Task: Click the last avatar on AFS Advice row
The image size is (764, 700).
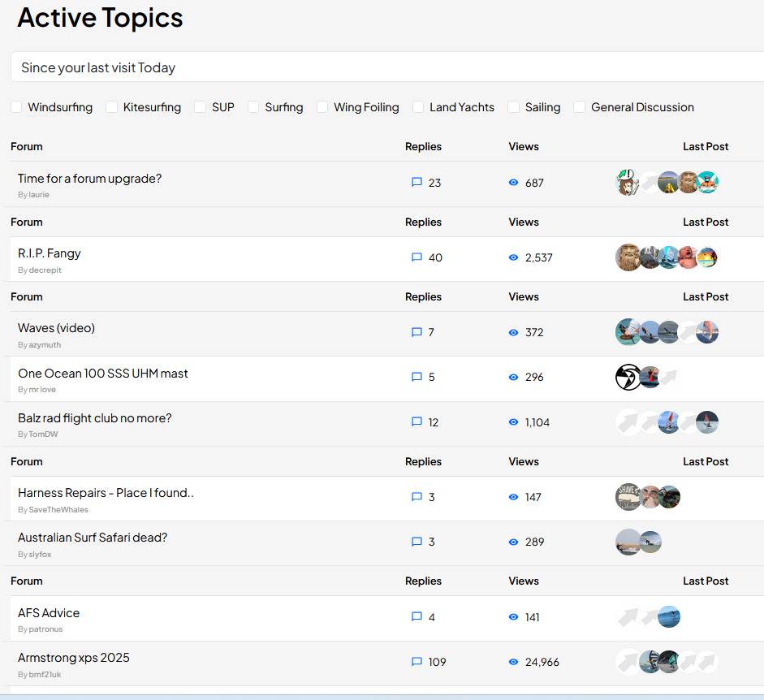Action: coord(669,617)
